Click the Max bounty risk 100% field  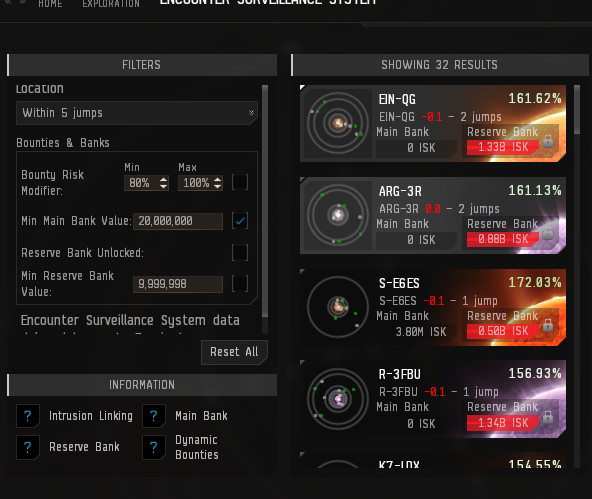pyautogui.click(x=200, y=183)
